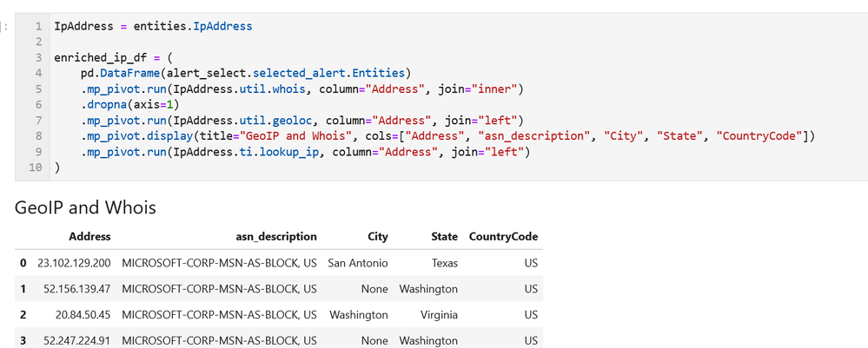Click the Address column header
The width and height of the screenshot is (868, 348).
(89, 237)
